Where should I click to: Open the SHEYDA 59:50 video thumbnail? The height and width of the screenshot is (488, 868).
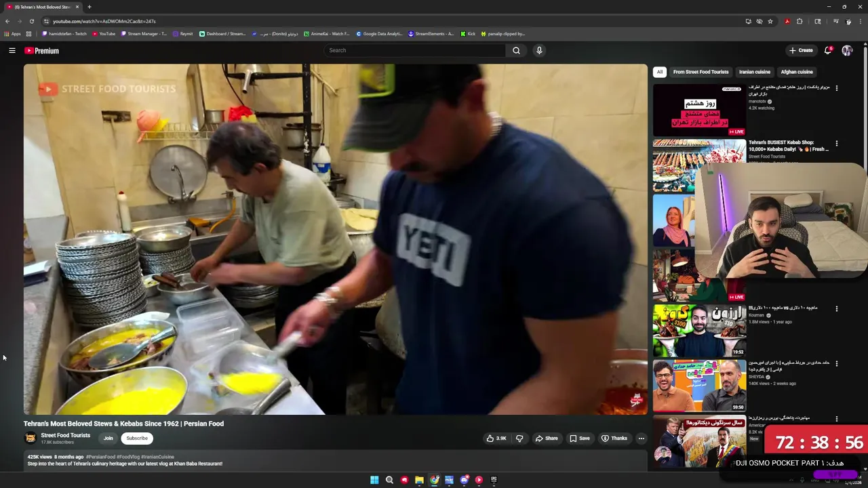pos(699,386)
